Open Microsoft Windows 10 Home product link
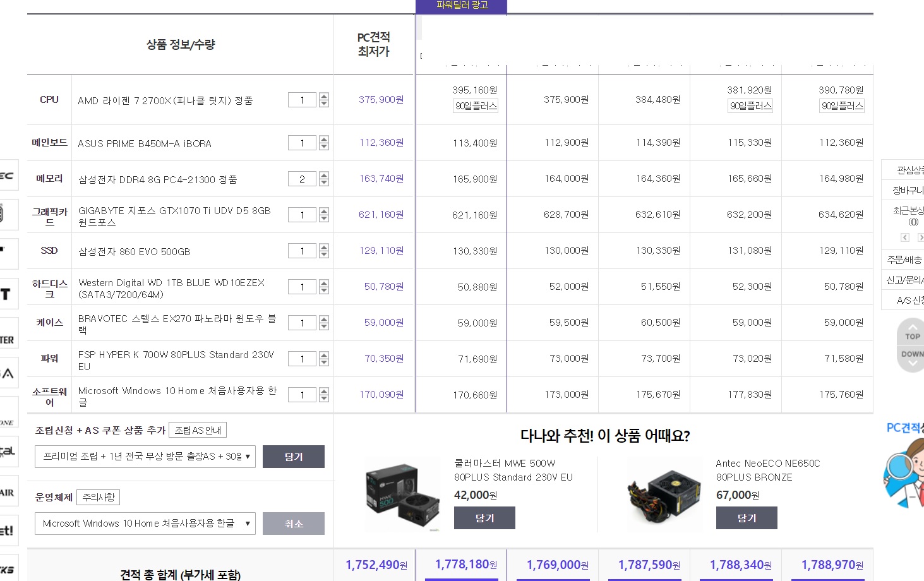Viewport: 924px width, 581px height. (177, 396)
